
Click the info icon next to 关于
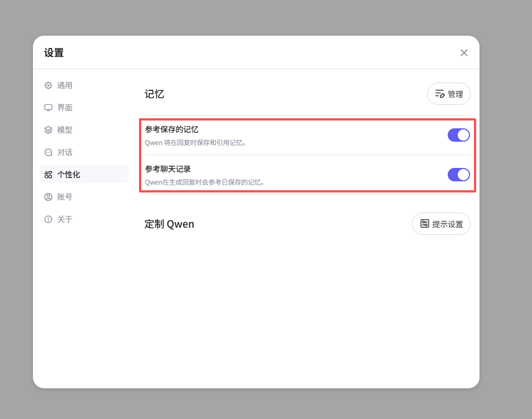48,219
